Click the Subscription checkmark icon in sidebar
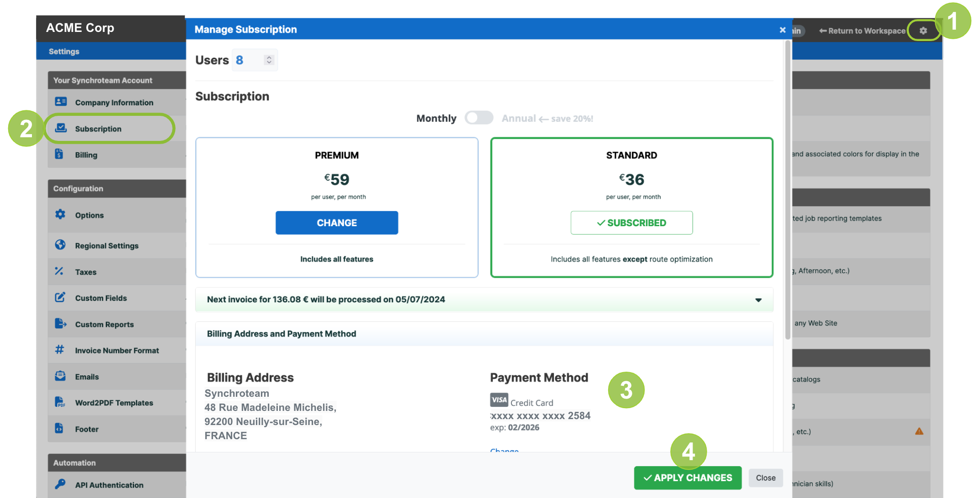 click(x=61, y=128)
